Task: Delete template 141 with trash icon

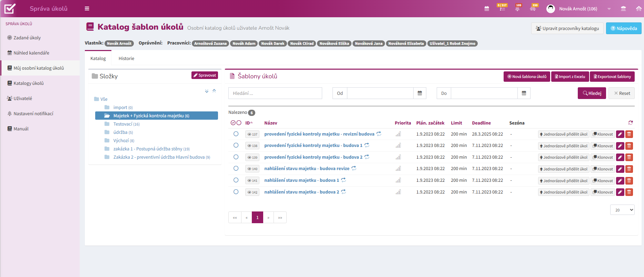Action: click(x=629, y=181)
